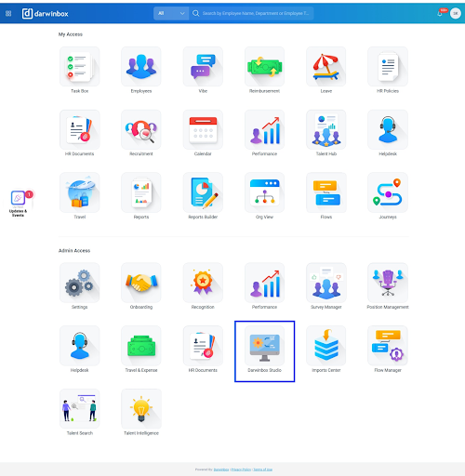Open the Reports icon
The height and width of the screenshot is (476, 465).
[x=141, y=192]
